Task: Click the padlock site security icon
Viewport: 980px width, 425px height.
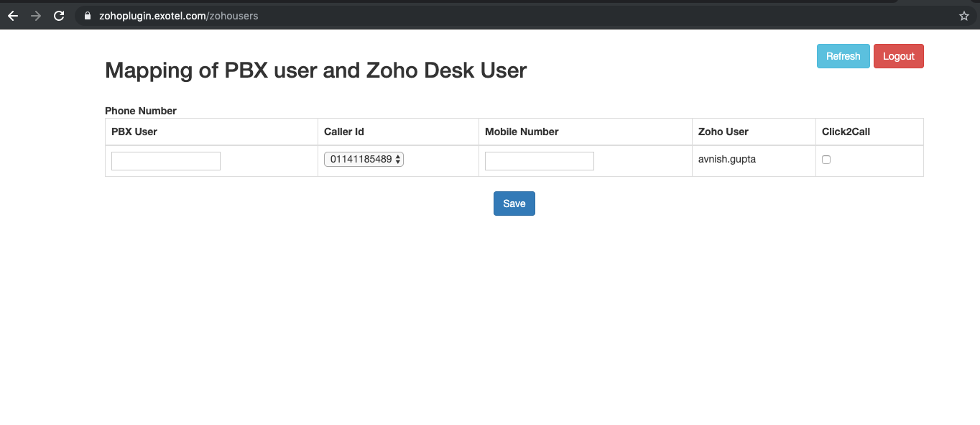Action: tap(88, 15)
